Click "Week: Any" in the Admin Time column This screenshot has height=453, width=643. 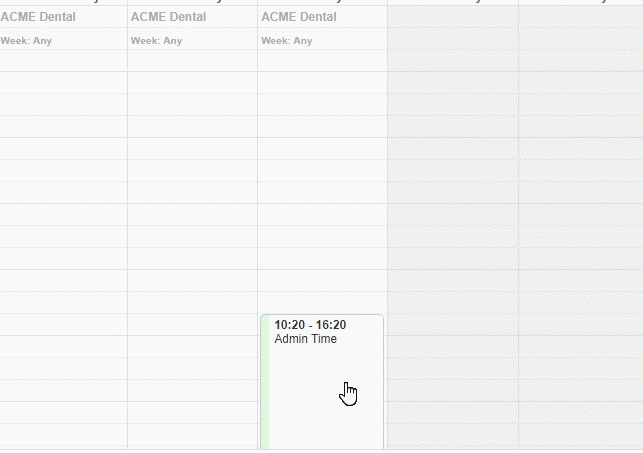[x=287, y=41]
